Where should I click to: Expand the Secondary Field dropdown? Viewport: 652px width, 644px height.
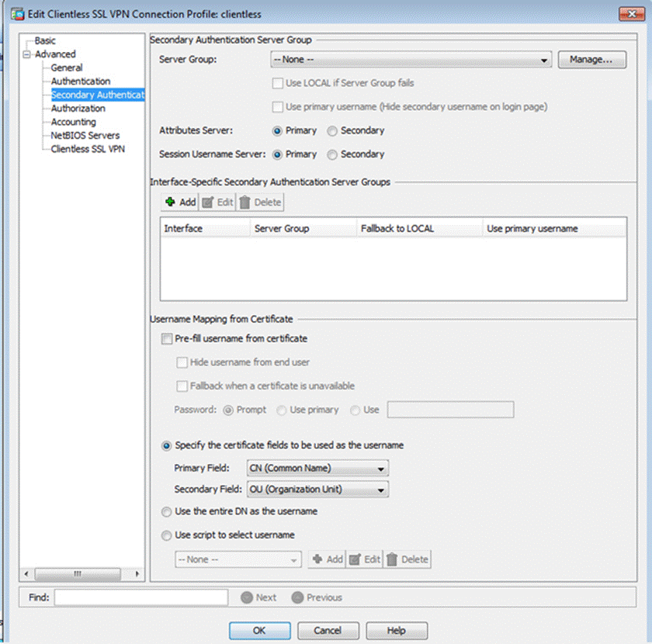point(380,490)
